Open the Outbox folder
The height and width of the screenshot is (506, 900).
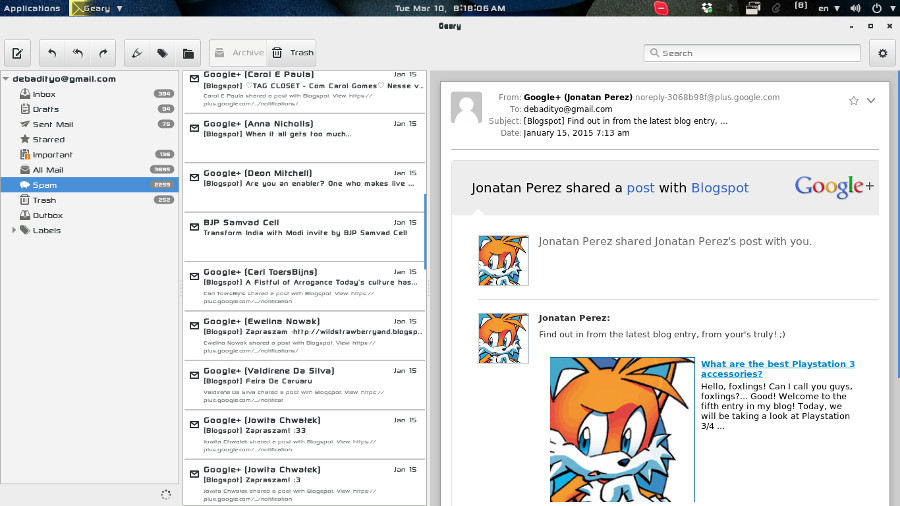click(x=90, y=215)
